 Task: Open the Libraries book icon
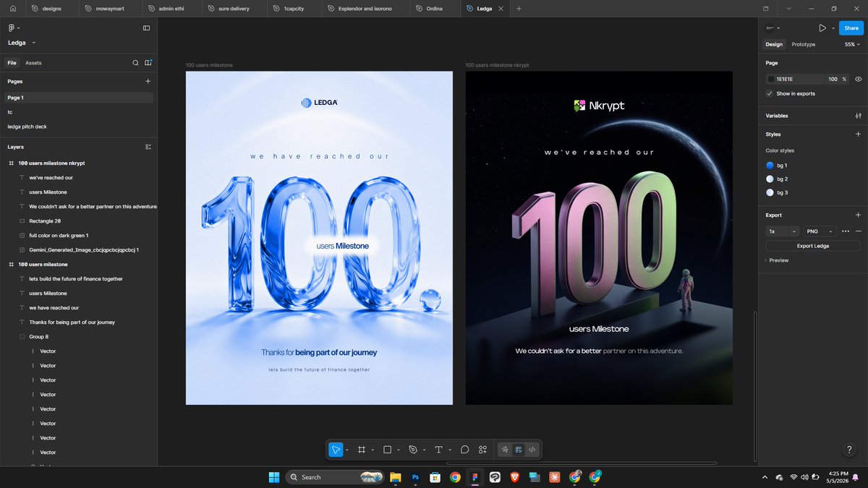[148, 63]
